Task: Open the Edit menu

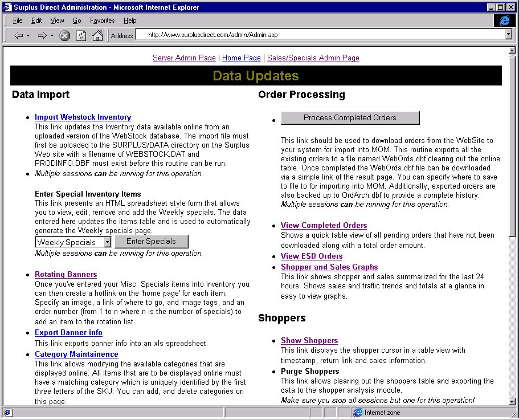Action: click(x=36, y=21)
